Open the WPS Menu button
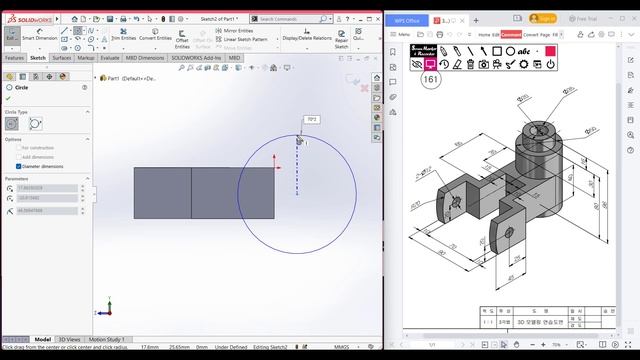The image size is (640, 360). [400, 35]
